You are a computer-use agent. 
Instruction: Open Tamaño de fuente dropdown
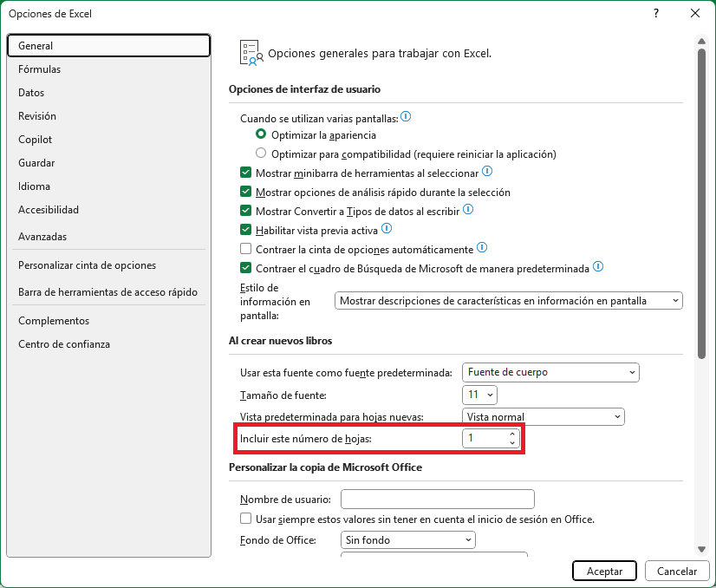click(x=479, y=395)
